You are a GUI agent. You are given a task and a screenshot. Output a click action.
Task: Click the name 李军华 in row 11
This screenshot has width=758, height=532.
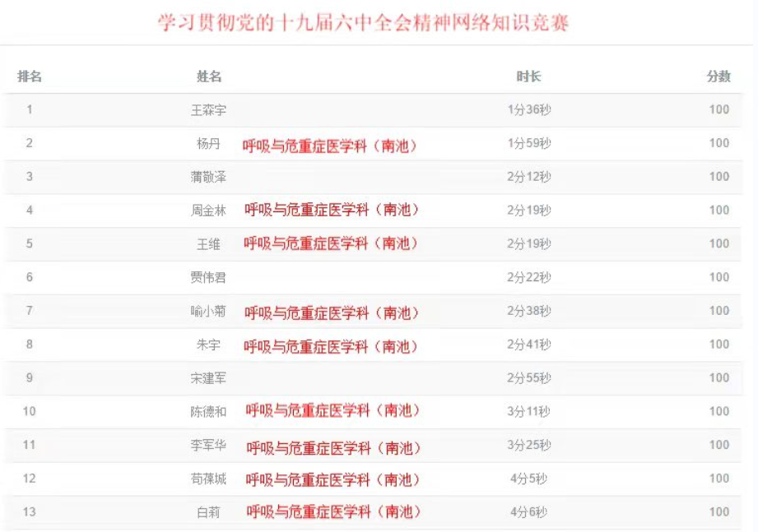click(x=208, y=445)
